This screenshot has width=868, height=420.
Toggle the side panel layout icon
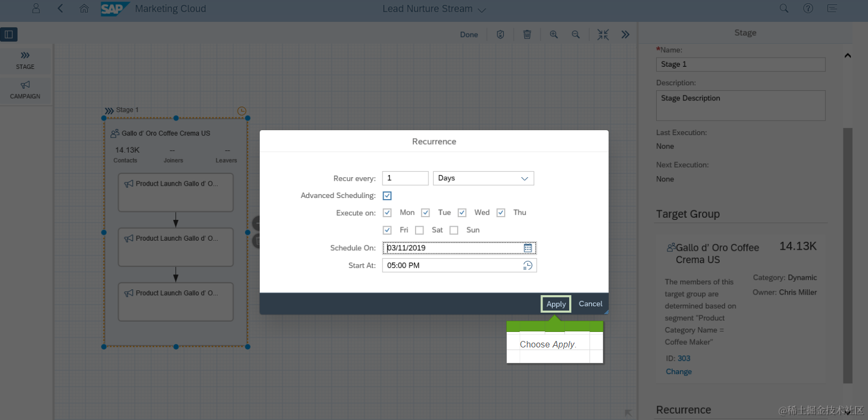pos(9,34)
